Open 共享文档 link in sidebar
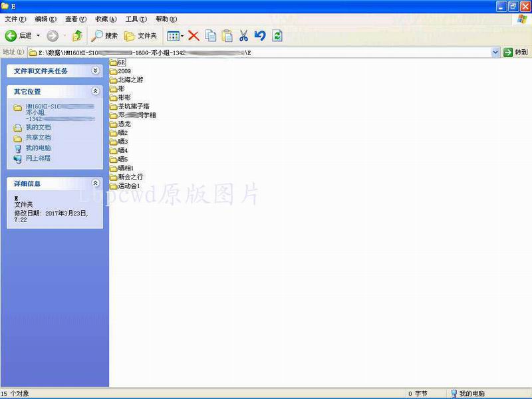 click(x=39, y=138)
